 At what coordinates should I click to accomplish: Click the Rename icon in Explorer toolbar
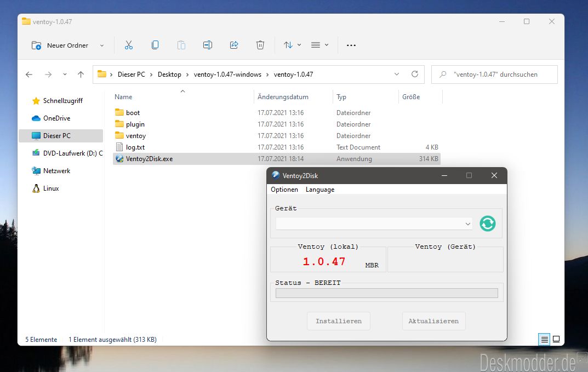(x=207, y=45)
